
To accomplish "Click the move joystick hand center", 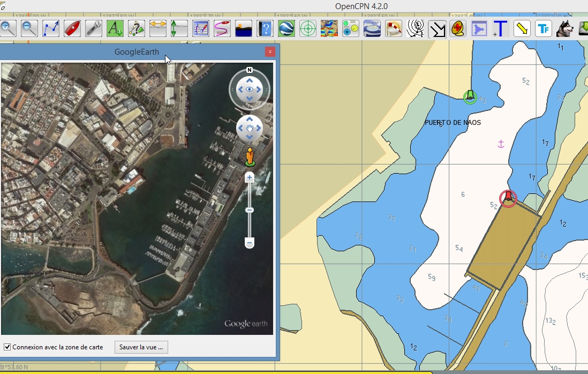I will (x=250, y=128).
